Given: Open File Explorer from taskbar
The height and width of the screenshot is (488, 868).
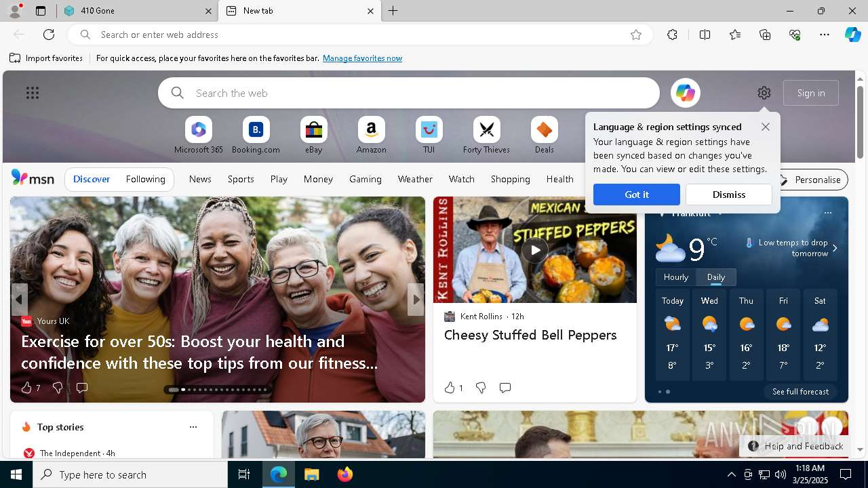Looking at the screenshot, I should [x=312, y=474].
